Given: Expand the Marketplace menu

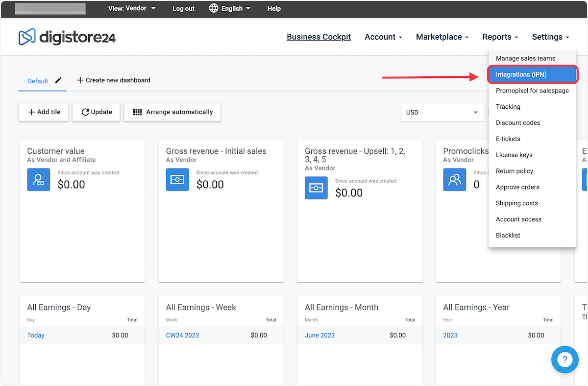Looking at the screenshot, I should tap(442, 37).
